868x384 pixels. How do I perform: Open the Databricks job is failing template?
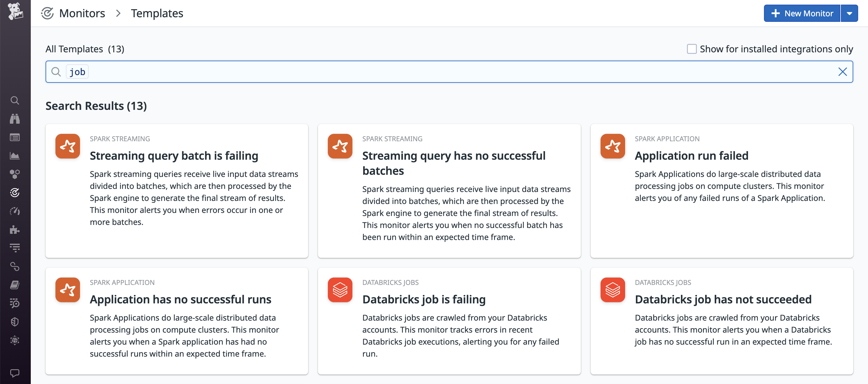pyautogui.click(x=424, y=299)
